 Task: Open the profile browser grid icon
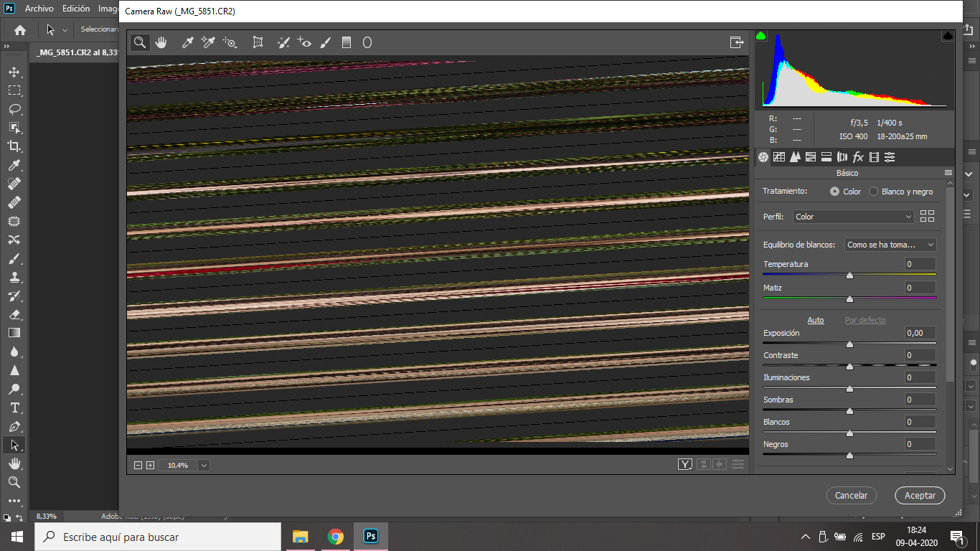pyautogui.click(x=927, y=217)
